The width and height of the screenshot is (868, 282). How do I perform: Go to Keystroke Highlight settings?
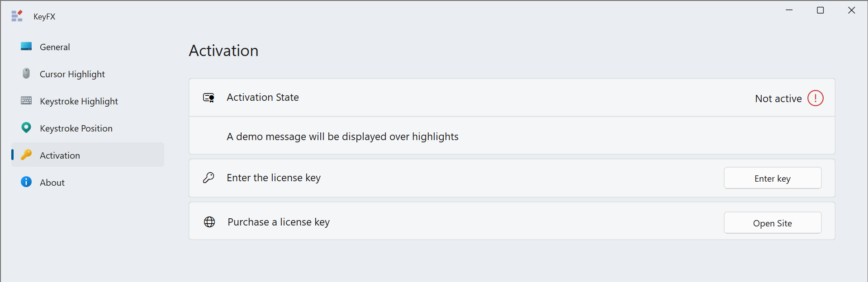[x=79, y=101]
